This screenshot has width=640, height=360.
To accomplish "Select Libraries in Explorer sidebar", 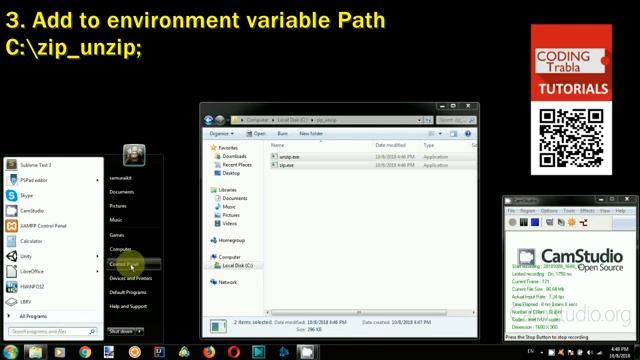I will 227,190.
